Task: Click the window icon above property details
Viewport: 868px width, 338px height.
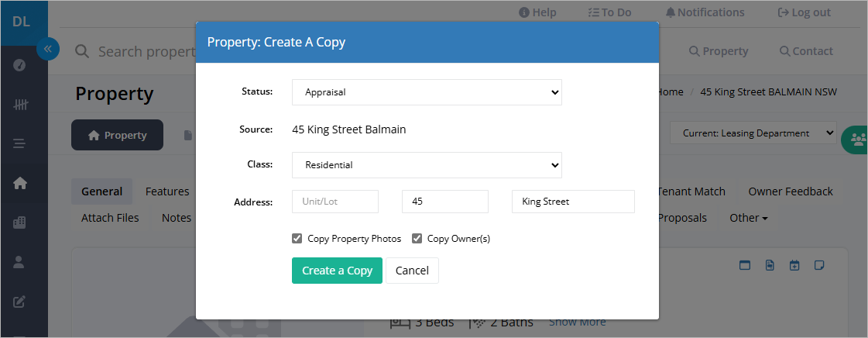Action: tap(745, 265)
